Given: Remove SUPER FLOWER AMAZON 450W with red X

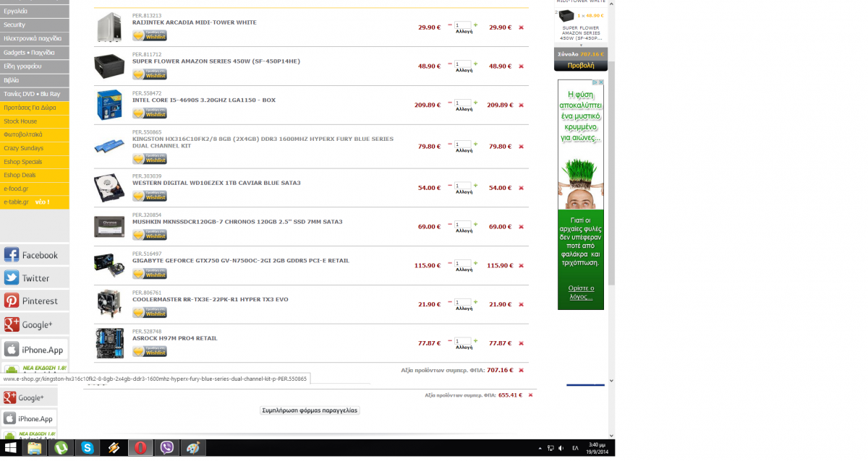Looking at the screenshot, I should click(x=521, y=66).
